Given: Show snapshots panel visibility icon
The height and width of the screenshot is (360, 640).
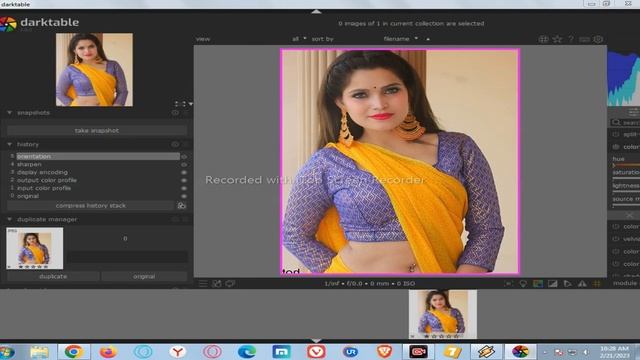Looking at the screenshot, I should [175, 113].
